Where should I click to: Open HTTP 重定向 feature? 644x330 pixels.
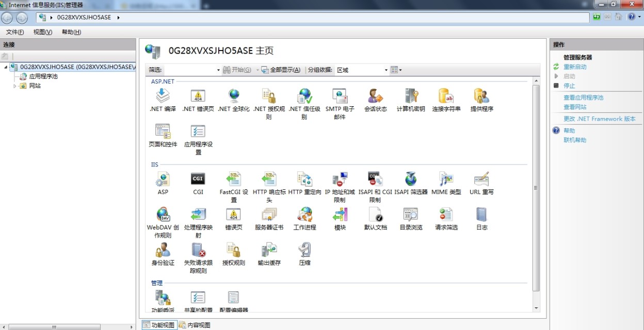304,183
